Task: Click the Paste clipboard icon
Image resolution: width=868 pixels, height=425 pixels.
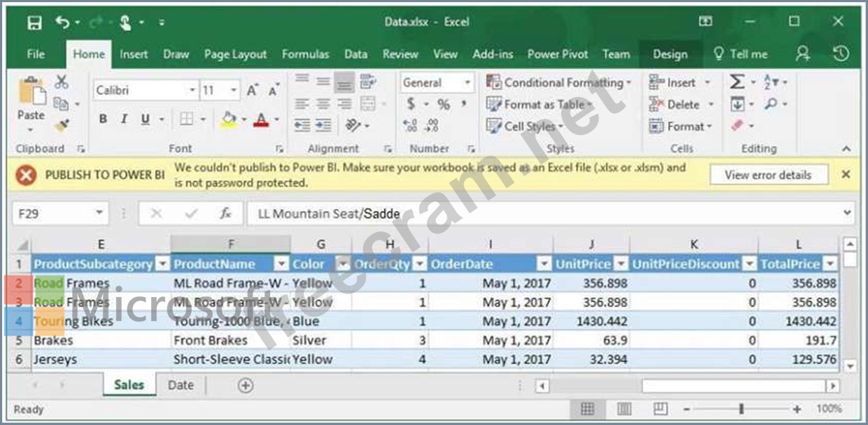Action: (x=31, y=91)
